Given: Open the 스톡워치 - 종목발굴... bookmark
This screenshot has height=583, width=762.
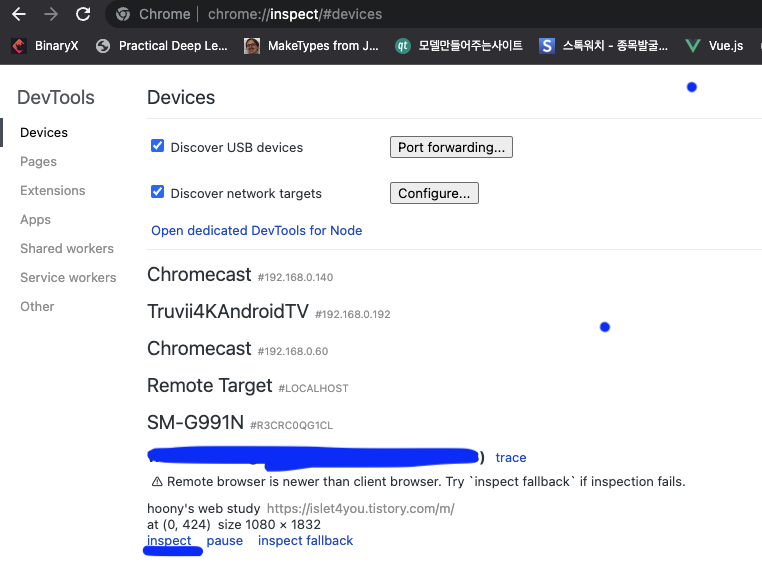Looking at the screenshot, I should [603, 46].
